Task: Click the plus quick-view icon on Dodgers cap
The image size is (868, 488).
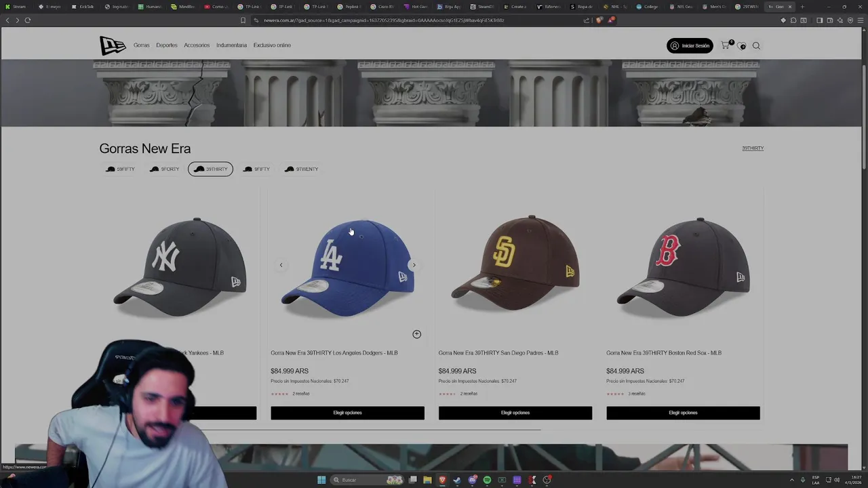Action: pyautogui.click(x=417, y=334)
